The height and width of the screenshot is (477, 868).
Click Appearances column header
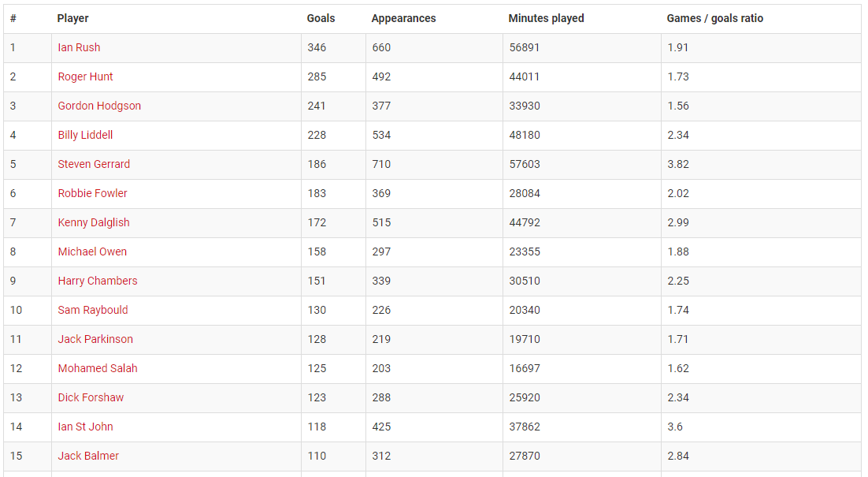[403, 18]
